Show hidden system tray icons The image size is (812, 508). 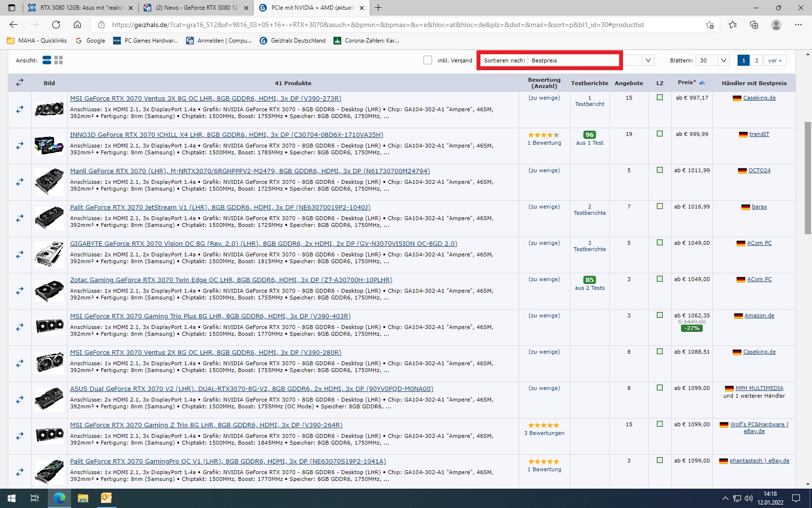pyautogui.click(x=725, y=498)
